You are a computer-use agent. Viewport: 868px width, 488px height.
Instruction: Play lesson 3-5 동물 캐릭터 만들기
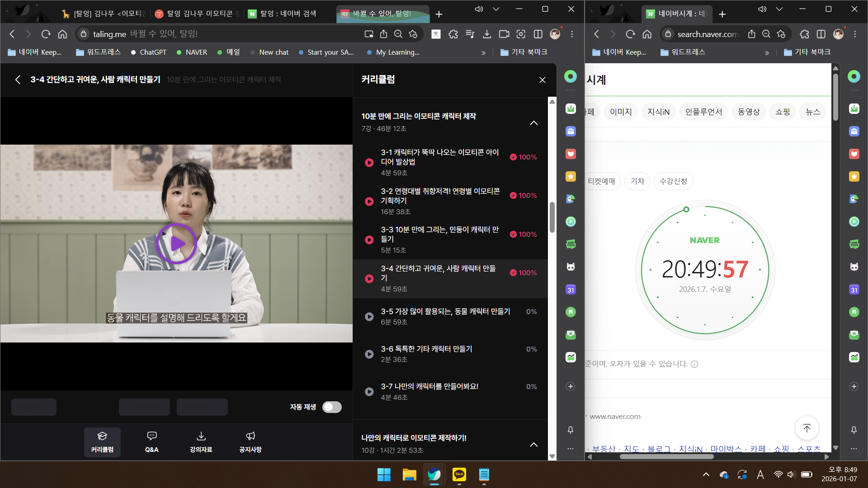369,317
